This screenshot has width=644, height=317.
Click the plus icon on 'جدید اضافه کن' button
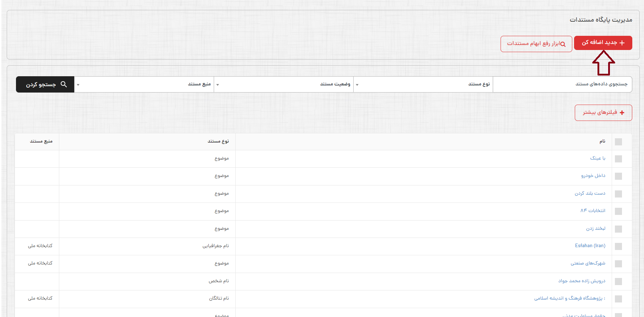pyautogui.click(x=622, y=43)
